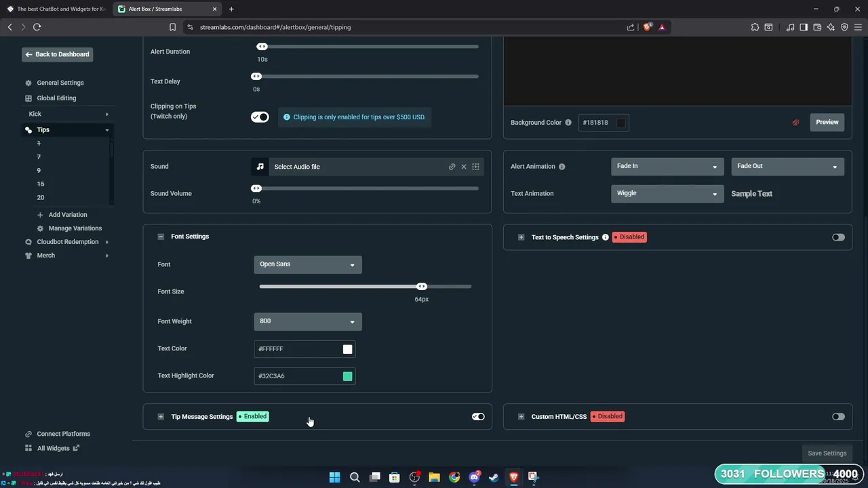Click the music note icon beside Select Audio file
This screenshot has height=488, width=868.
tap(260, 167)
